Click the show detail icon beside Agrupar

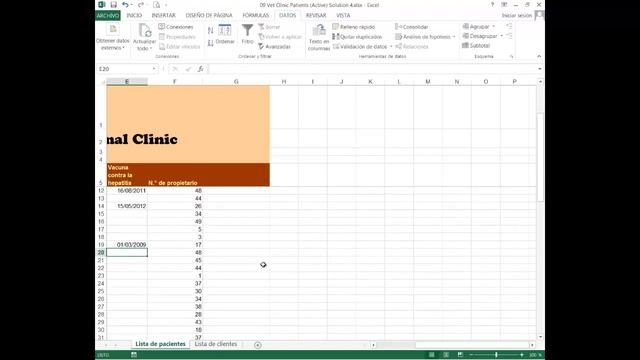click(x=509, y=26)
